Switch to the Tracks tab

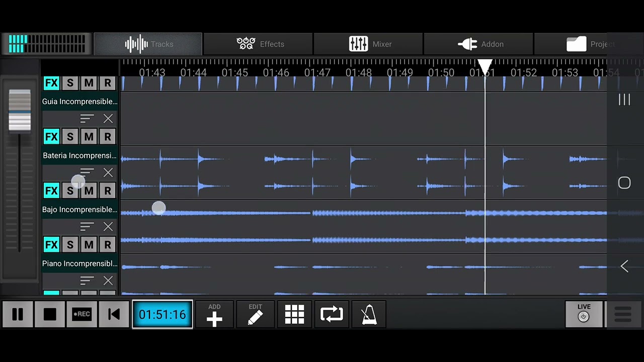pyautogui.click(x=148, y=44)
